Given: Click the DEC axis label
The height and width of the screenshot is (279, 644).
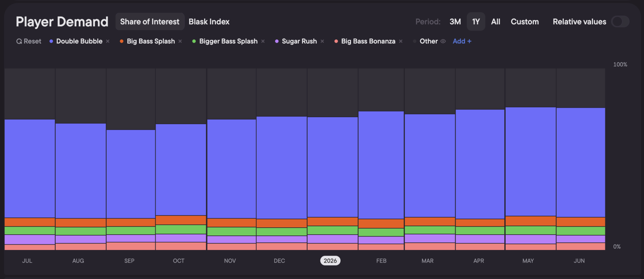Looking at the screenshot, I should [x=279, y=261].
